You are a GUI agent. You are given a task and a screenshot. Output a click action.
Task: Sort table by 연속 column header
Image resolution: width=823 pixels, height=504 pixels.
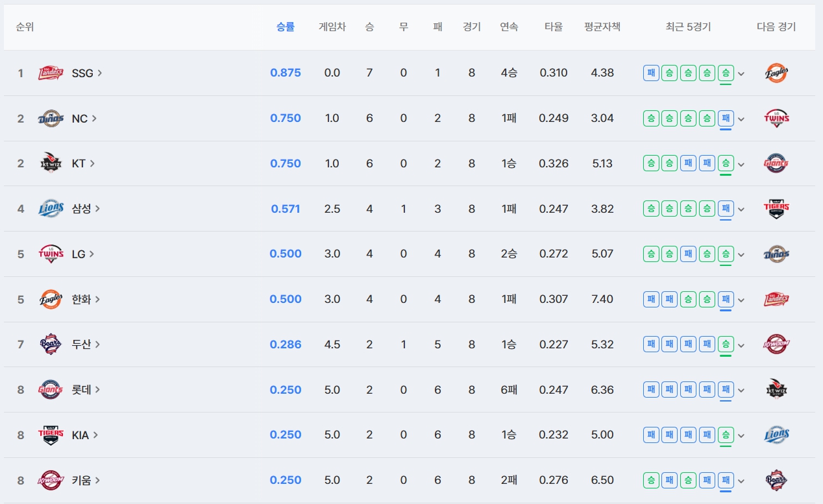509,27
